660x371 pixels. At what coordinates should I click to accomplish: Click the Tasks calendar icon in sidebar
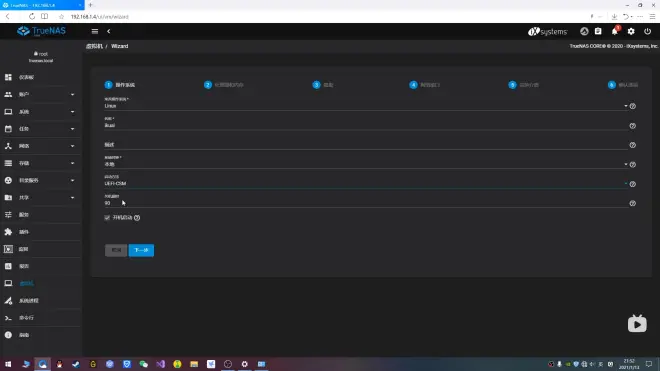point(8,129)
